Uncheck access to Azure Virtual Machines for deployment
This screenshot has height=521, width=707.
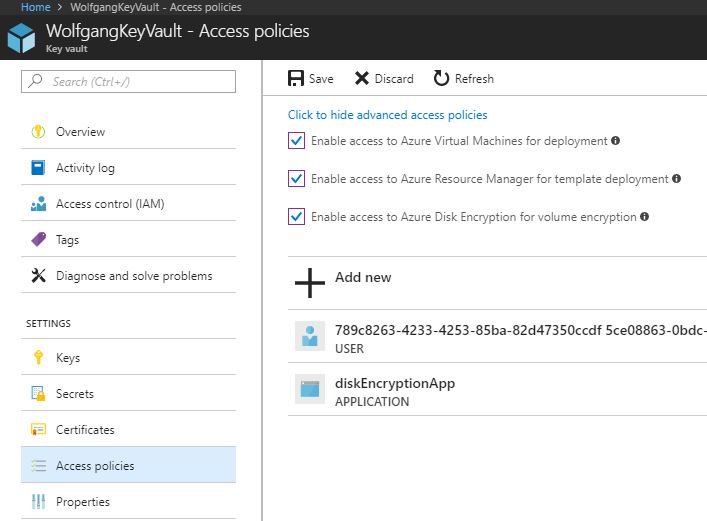296,141
